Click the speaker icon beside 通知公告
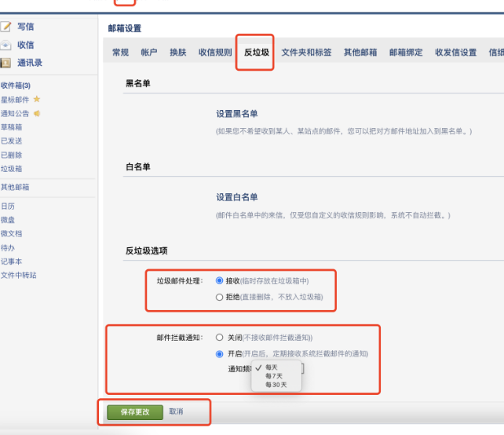 click(37, 113)
